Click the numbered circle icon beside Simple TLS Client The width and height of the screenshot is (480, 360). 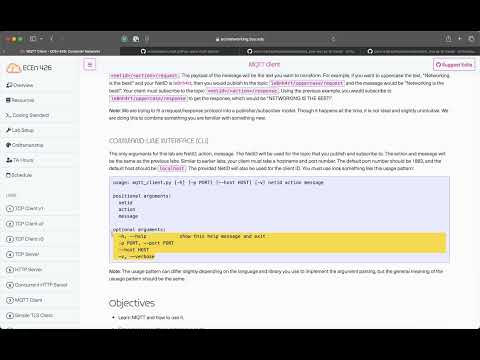click(10, 315)
